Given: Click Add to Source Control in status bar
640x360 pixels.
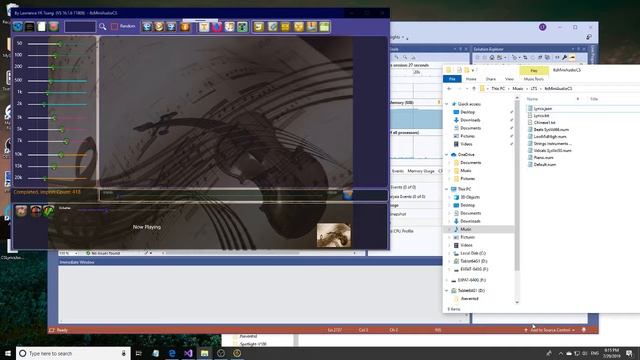Looking at the screenshot, I should click(550, 330).
